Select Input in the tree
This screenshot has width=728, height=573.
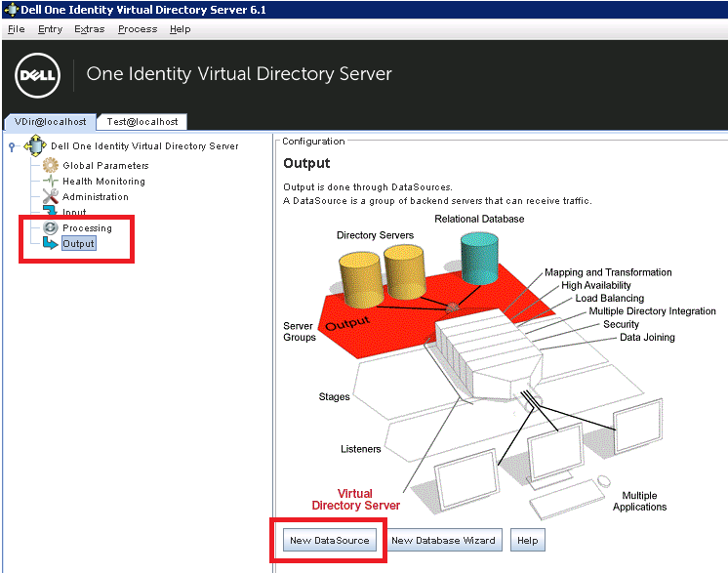pos(74,212)
